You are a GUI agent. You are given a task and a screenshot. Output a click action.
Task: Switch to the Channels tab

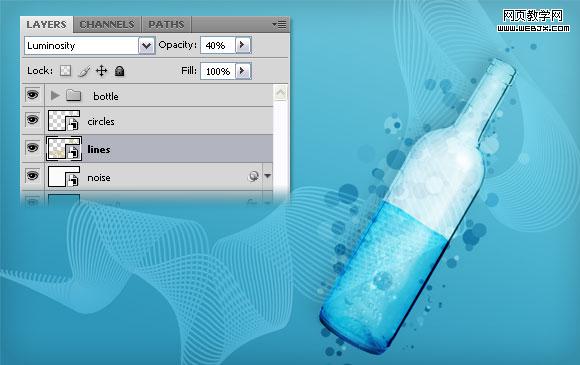tap(107, 25)
